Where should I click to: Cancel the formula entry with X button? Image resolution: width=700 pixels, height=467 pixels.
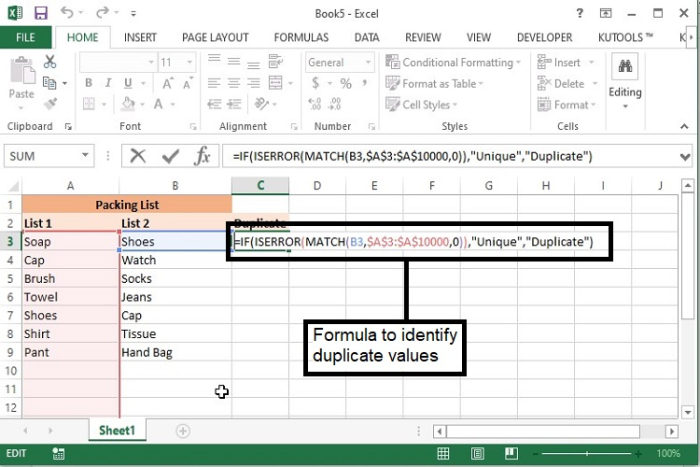point(138,156)
